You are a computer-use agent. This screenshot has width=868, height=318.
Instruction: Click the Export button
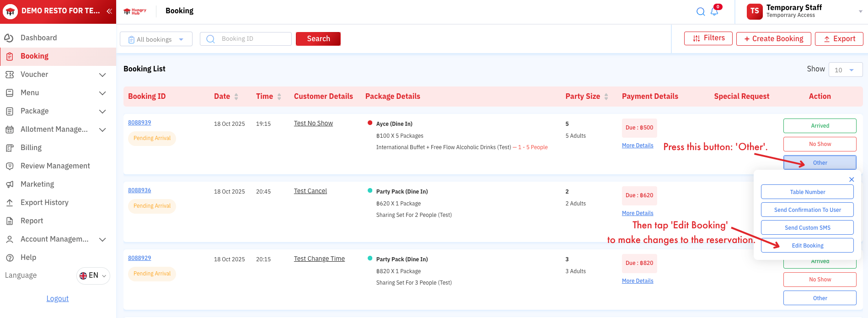tap(839, 39)
